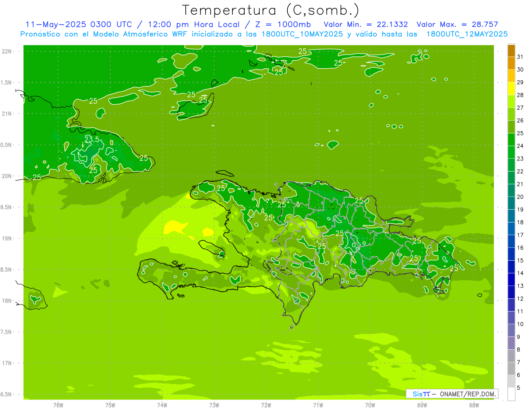This screenshot has height=411, width=532.
Task: Click the "68W" longitude axis label
Action: click(x=474, y=405)
